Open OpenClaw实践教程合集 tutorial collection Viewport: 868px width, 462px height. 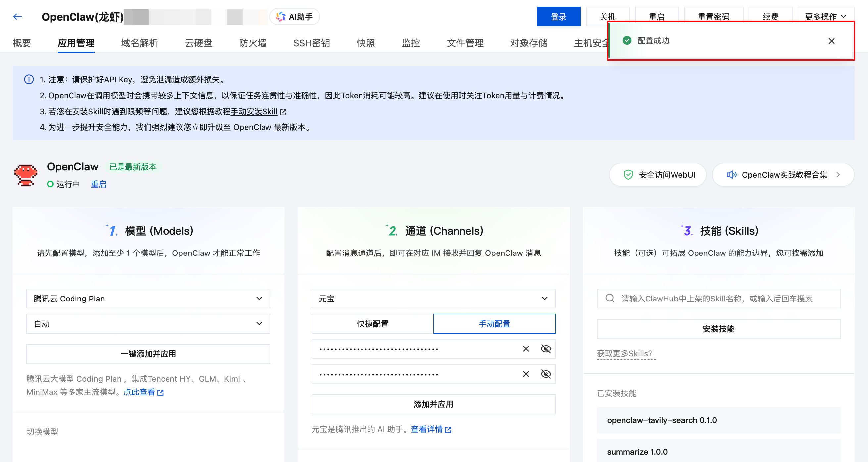click(782, 175)
